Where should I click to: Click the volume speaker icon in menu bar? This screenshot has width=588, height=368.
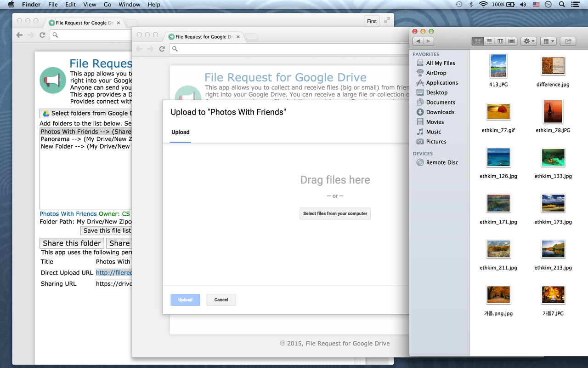click(x=523, y=5)
